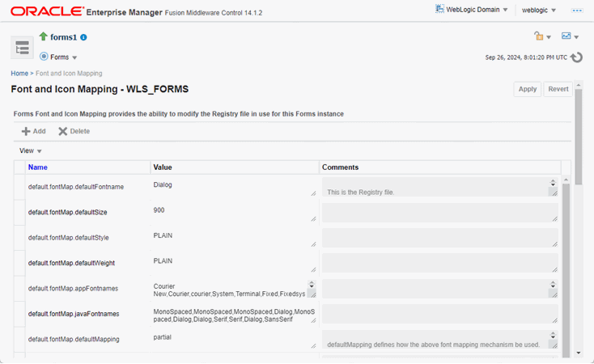Edit the 900 value field
The image size is (594, 364).
[234, 213]
